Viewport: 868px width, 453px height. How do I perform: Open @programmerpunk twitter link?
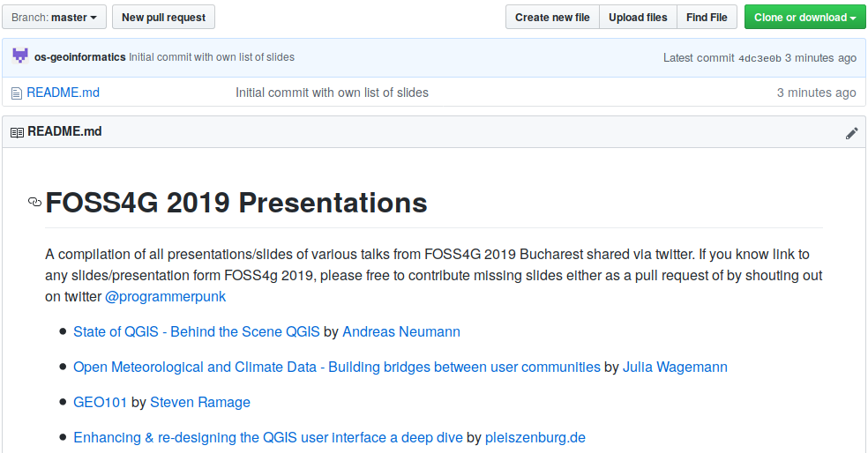point(166,296)
